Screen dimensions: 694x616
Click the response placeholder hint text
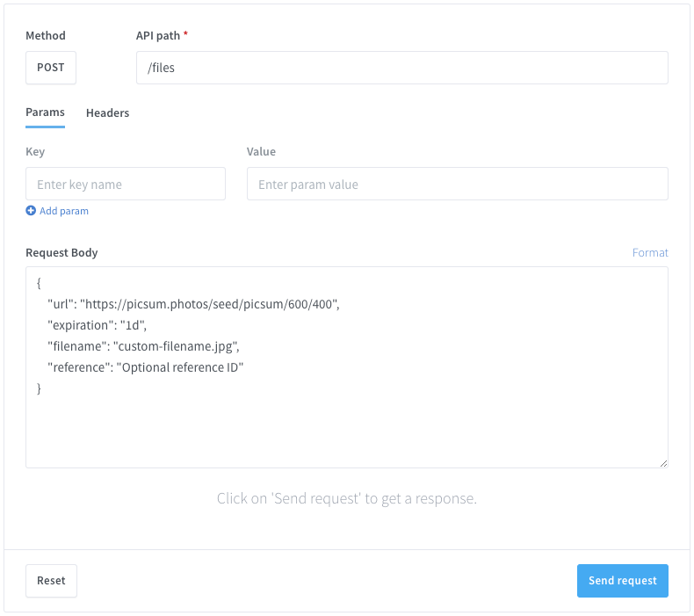tap(346, 499)
